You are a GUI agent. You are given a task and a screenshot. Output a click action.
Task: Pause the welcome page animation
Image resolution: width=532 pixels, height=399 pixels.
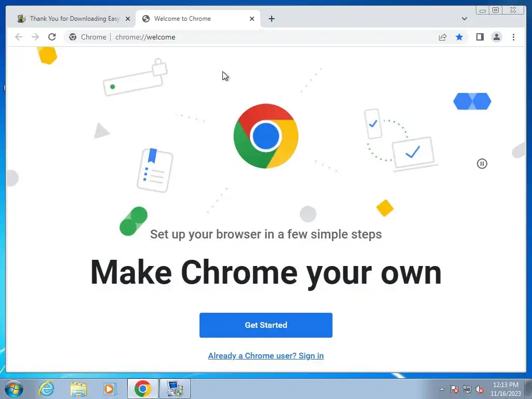click(482, 164)
